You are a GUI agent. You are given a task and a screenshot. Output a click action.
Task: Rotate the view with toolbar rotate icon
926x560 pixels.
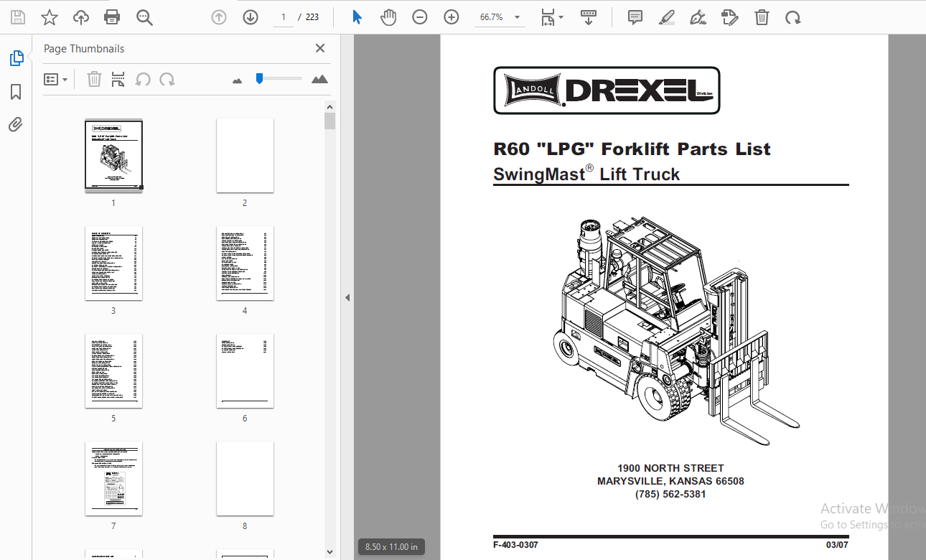793,17
